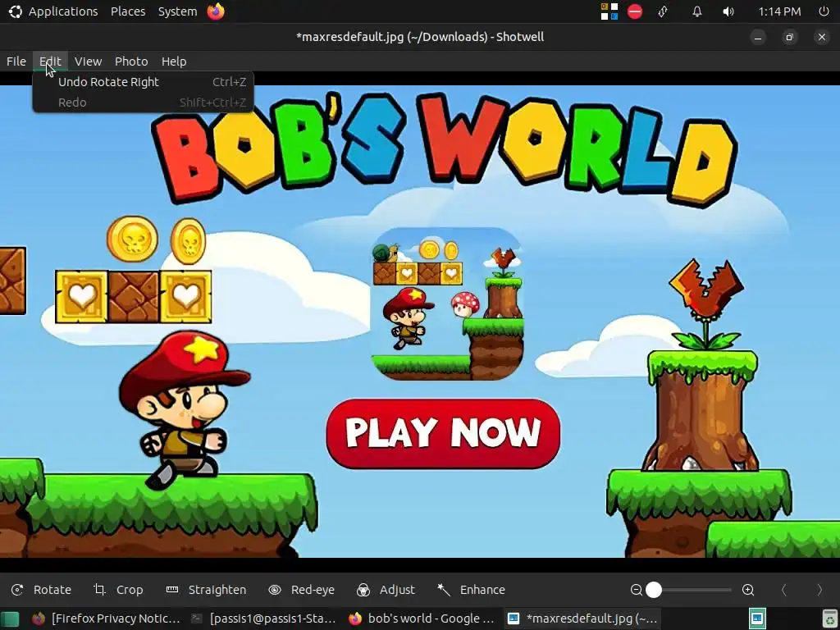Toggle the Crop tool

[118, 590]
